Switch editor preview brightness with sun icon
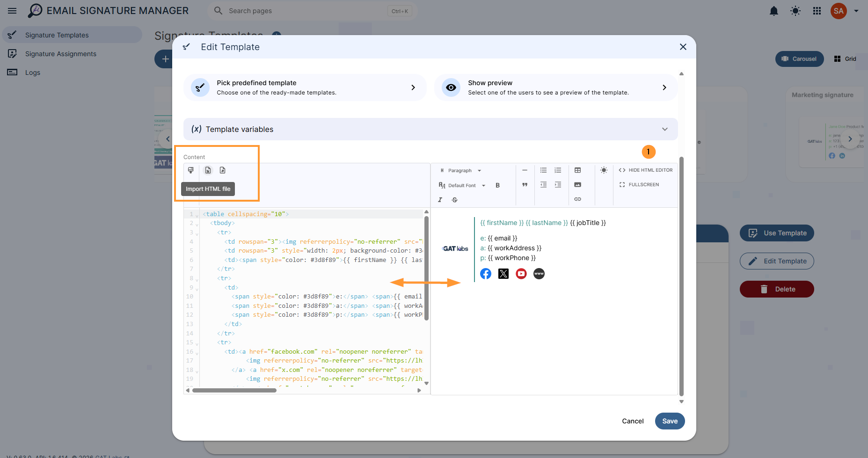This screenshot has width=868, height=458. (604, 170)
